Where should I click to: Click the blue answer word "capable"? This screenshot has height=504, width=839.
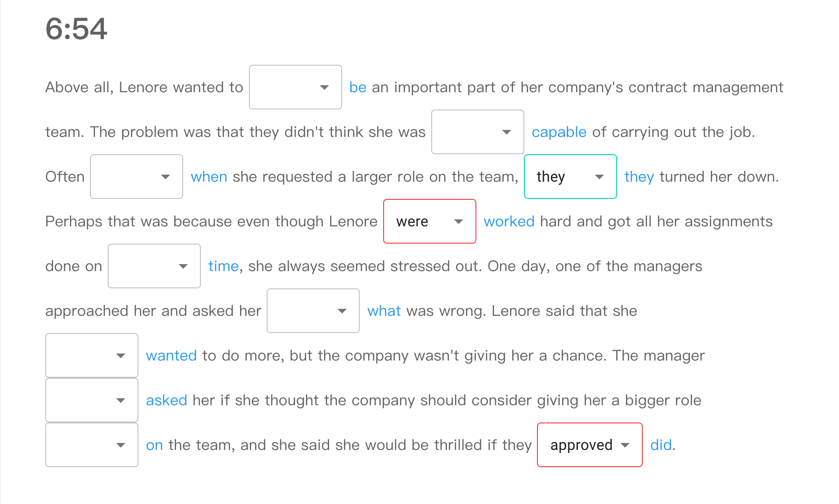coord(559,132)
